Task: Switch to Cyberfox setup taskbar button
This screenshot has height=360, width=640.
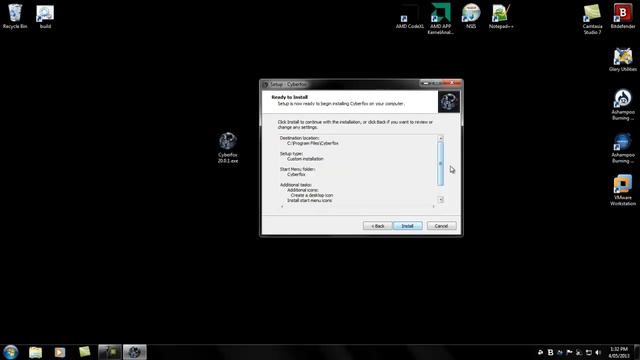Action: (x=135, y=352)
